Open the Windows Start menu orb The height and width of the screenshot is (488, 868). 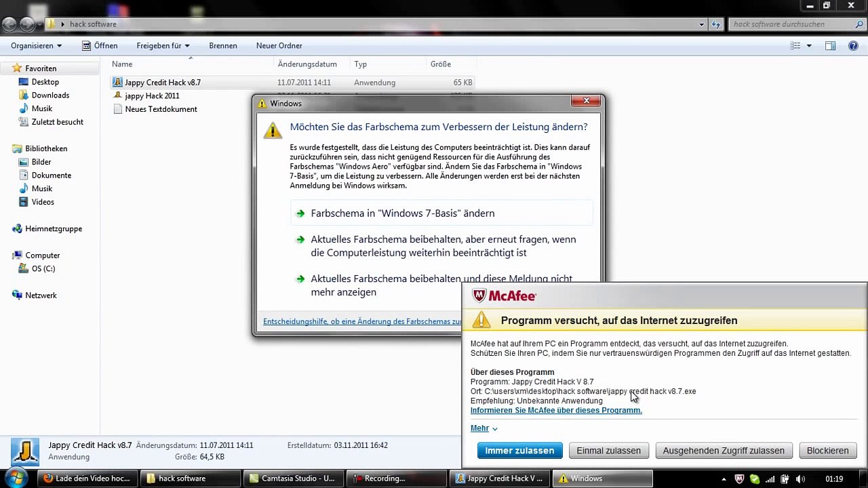pos(15,478)
